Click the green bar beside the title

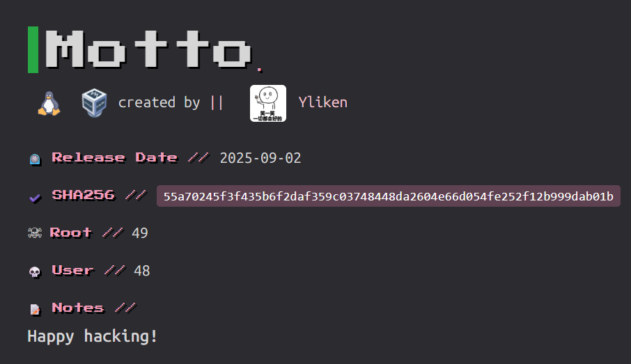click(33, 49)
